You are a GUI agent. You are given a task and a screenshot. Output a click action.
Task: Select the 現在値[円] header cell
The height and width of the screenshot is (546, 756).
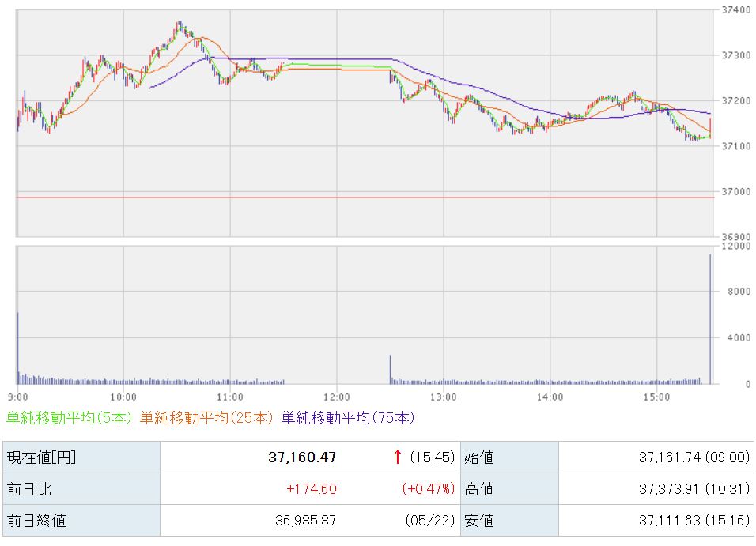pyautogui.click(x=81, y=457)
